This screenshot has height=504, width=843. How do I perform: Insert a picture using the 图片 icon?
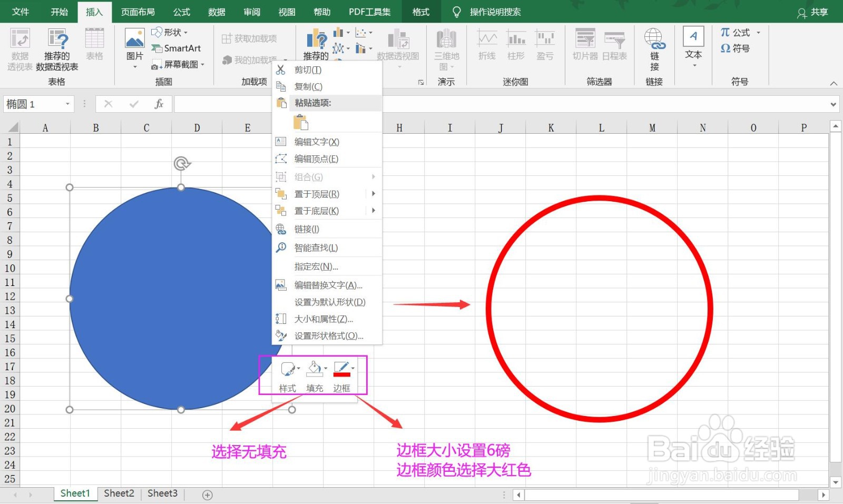134,47
